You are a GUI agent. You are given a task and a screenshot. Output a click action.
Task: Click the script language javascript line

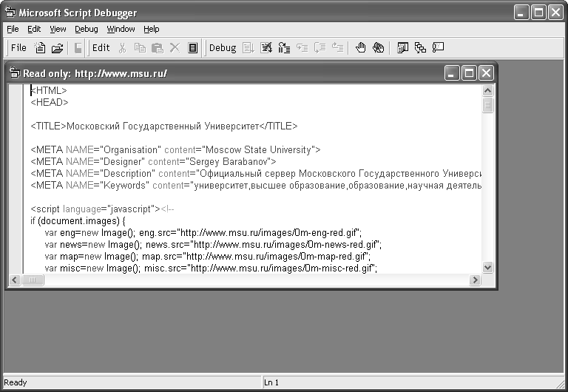click(103, 209)
